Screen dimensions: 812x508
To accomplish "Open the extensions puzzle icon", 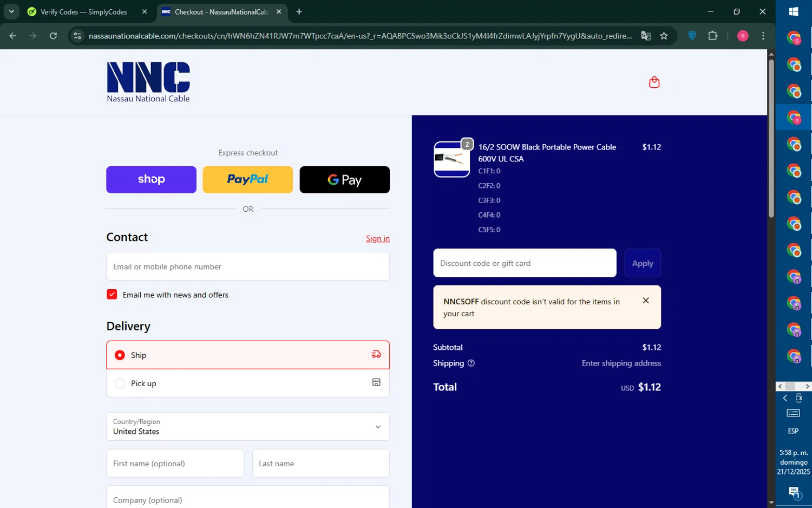I will point(713,36).
